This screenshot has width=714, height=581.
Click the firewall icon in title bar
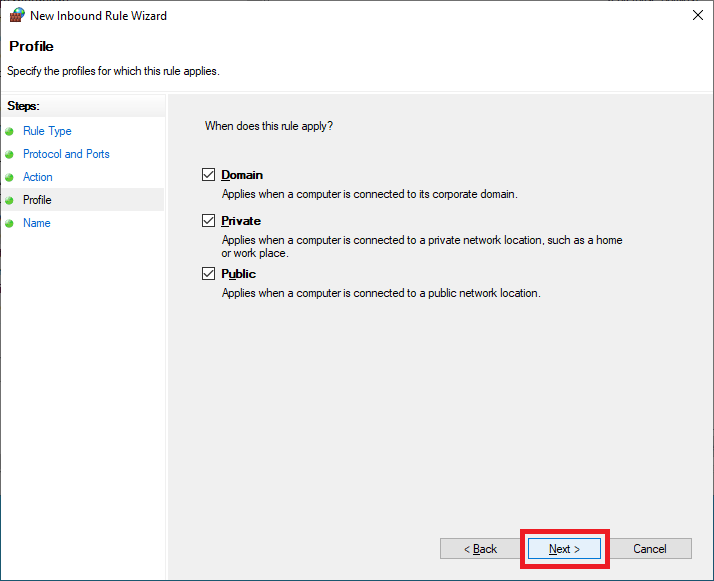[x=15, y=16]
